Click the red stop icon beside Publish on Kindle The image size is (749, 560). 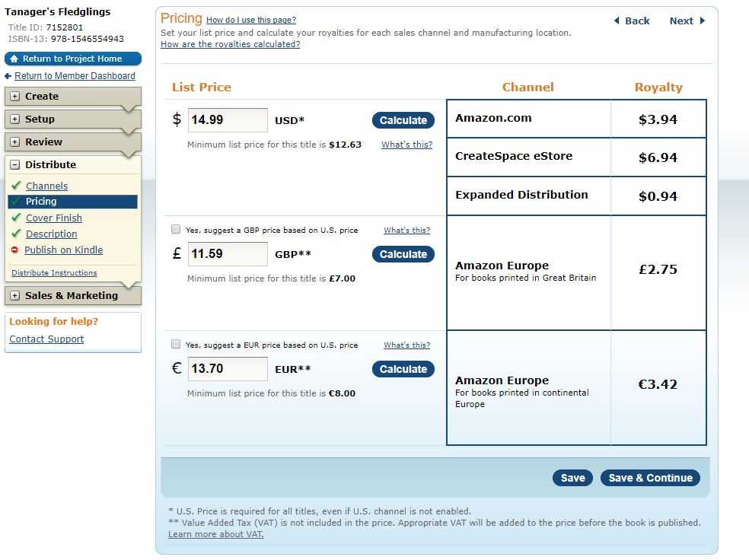click(15, 250)
